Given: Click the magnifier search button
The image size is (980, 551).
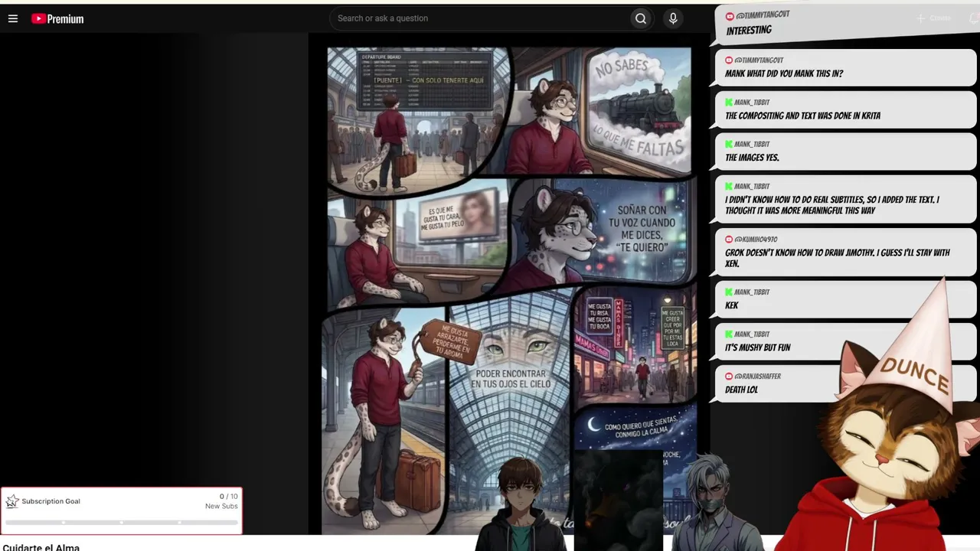Looking at the screenshot, I should tap(641, 18).
